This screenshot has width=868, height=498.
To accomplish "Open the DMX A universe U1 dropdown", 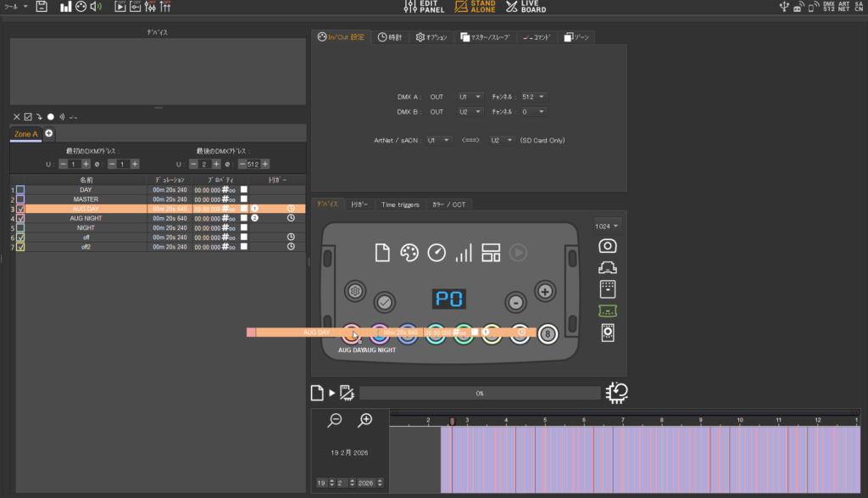I will 470,97.
